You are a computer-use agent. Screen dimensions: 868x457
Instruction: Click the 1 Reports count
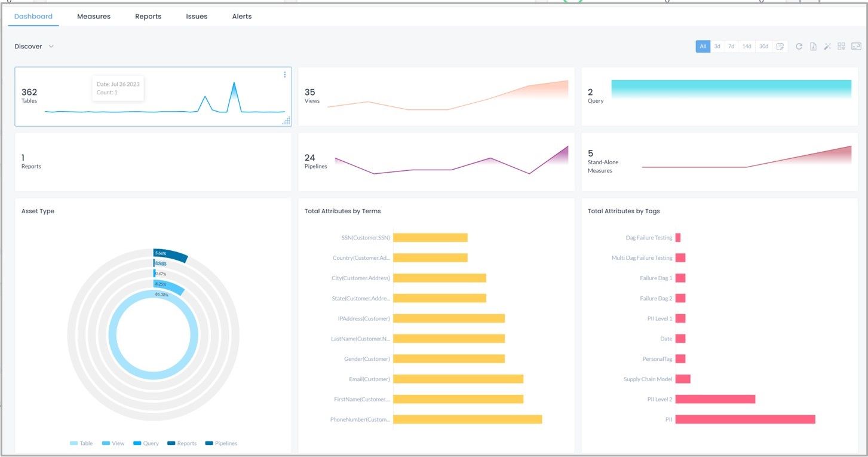click(23, 158)
